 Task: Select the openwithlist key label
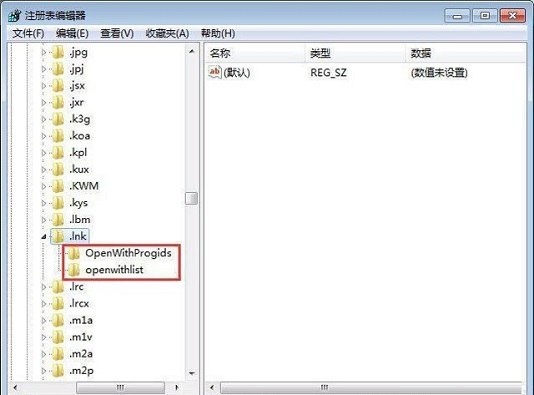[x=114, y=270]
